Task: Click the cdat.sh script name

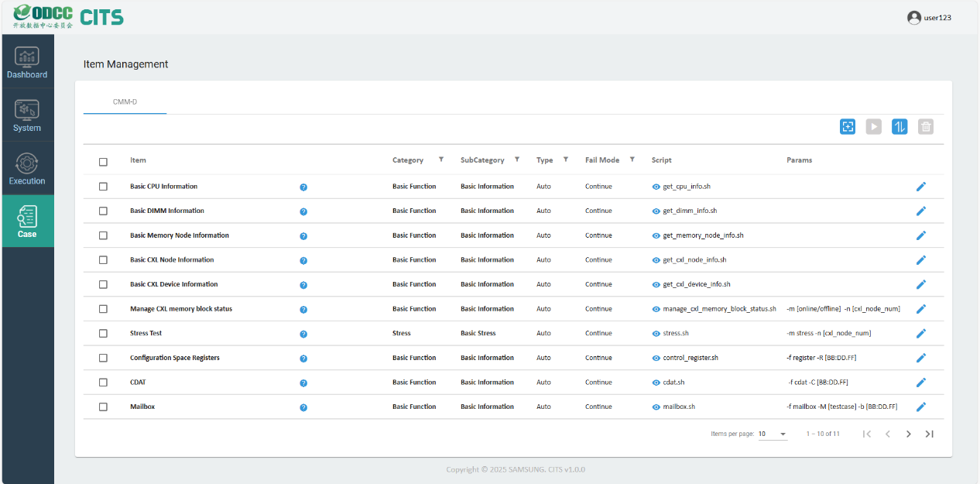Action: [673, 382]
